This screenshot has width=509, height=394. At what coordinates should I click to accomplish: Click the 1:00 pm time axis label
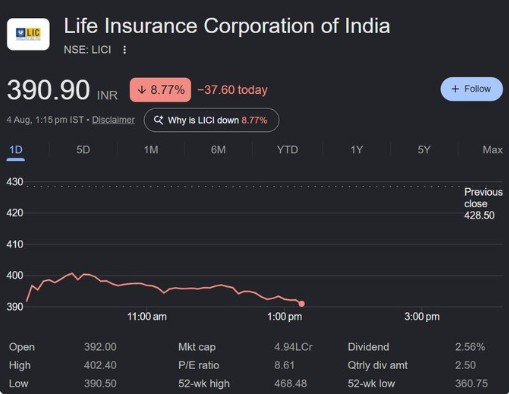(285, 316)
